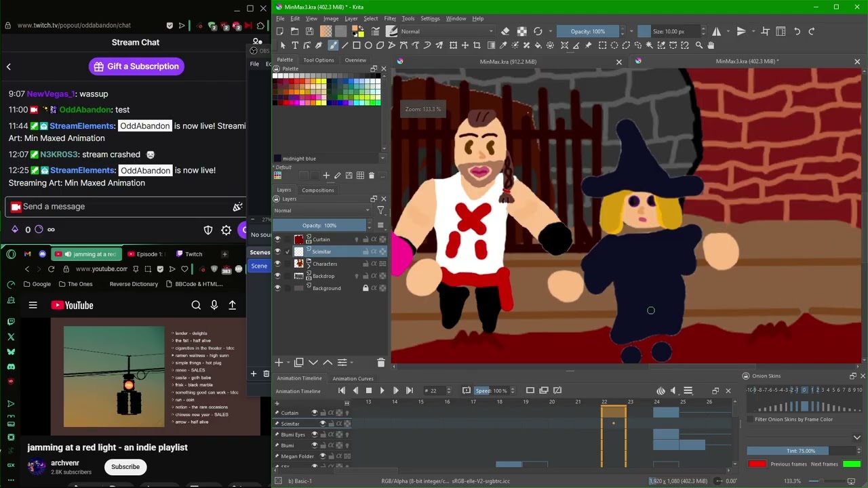This screenshot has width=868, height=488.
Task: Select the Rectangular Selection tool
Action: click(602, 45)
